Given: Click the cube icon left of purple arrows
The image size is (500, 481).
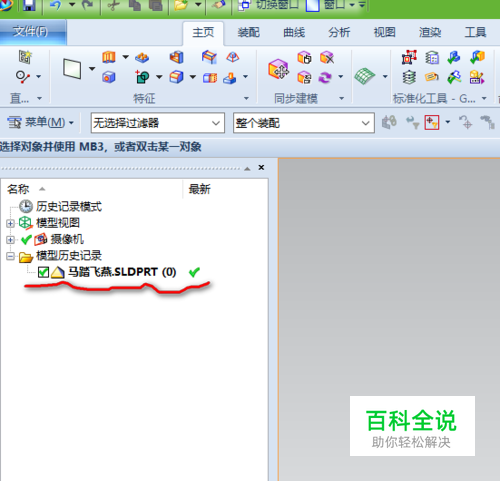Looking at the screenshot, I should 304,78.
